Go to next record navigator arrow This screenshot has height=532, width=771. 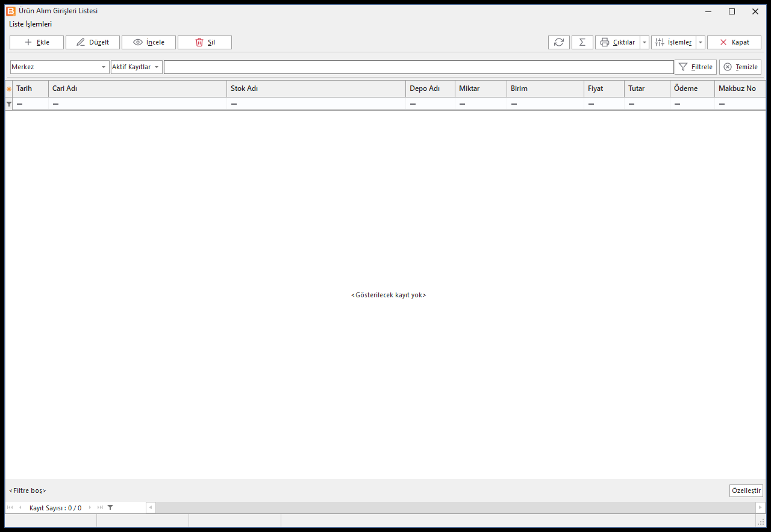click(x=90, y=507)
